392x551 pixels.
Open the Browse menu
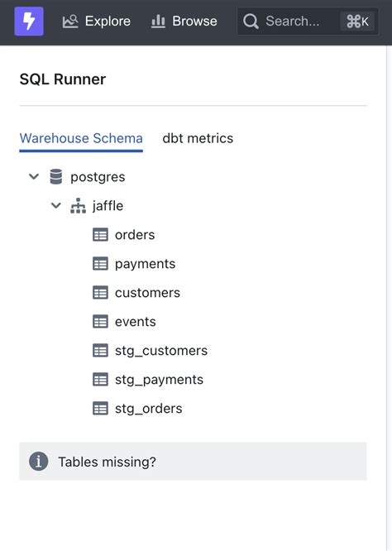point(184,22)
